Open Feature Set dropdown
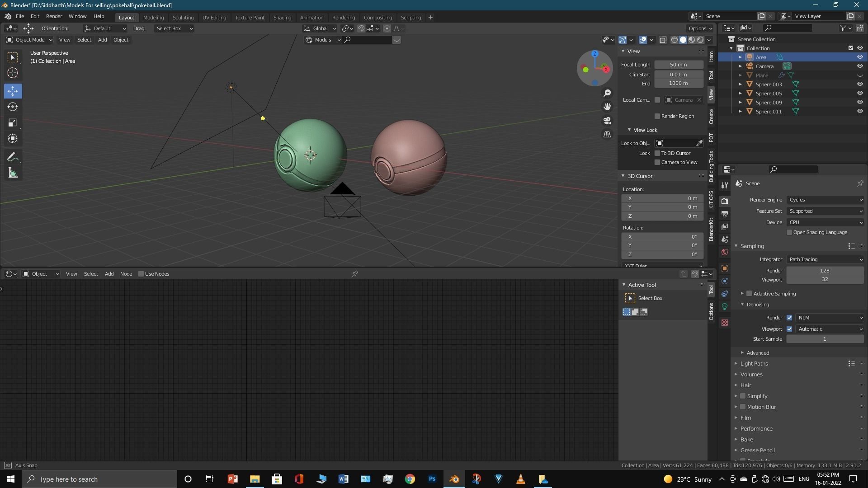868x488 pixels. (x=826, y=211)
